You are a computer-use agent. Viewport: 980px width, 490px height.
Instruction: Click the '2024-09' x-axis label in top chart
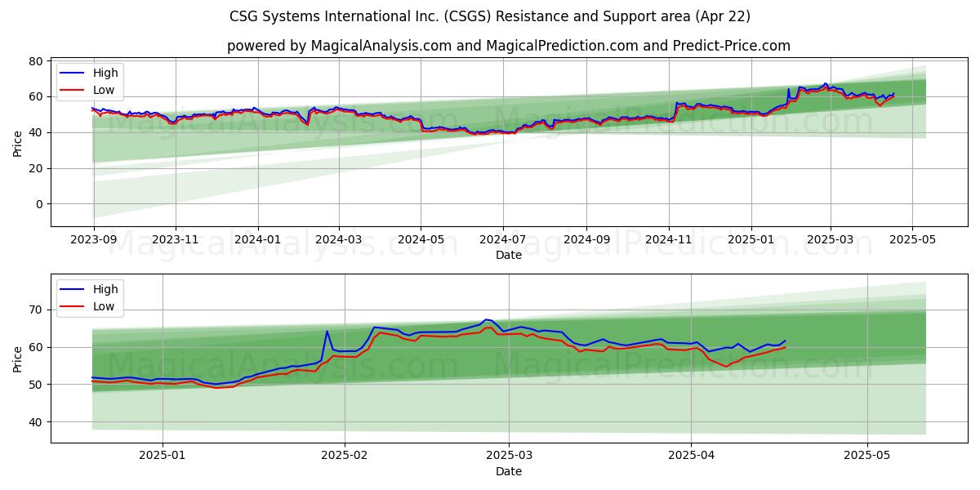586,241
